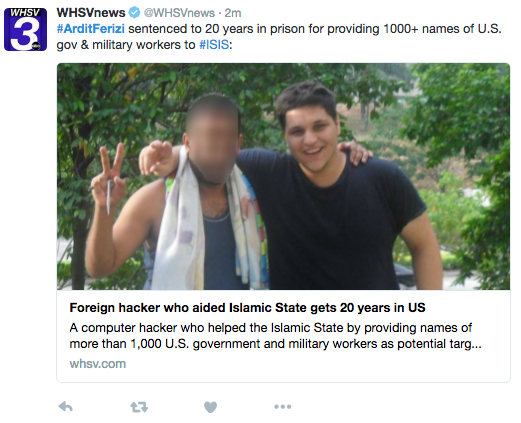
Task: Click the article summary description text
Action: click(x=275, y=336)
